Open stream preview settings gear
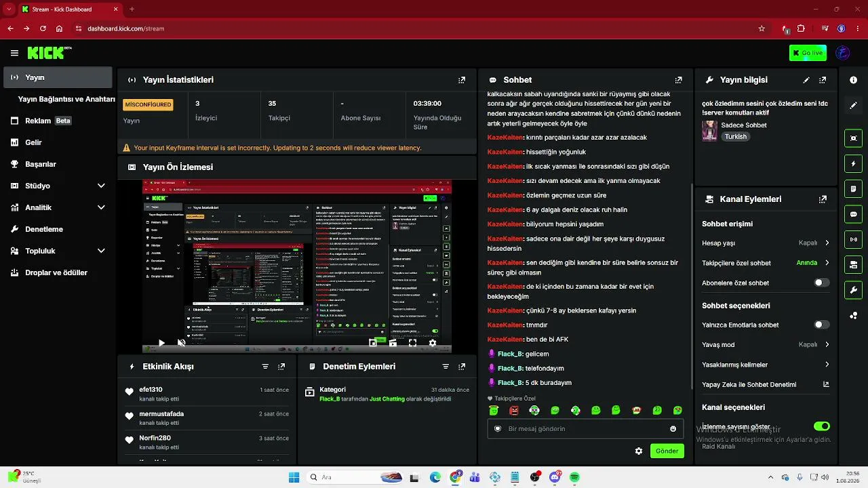This screenshot has width=868, height=488. click(433, 343)
